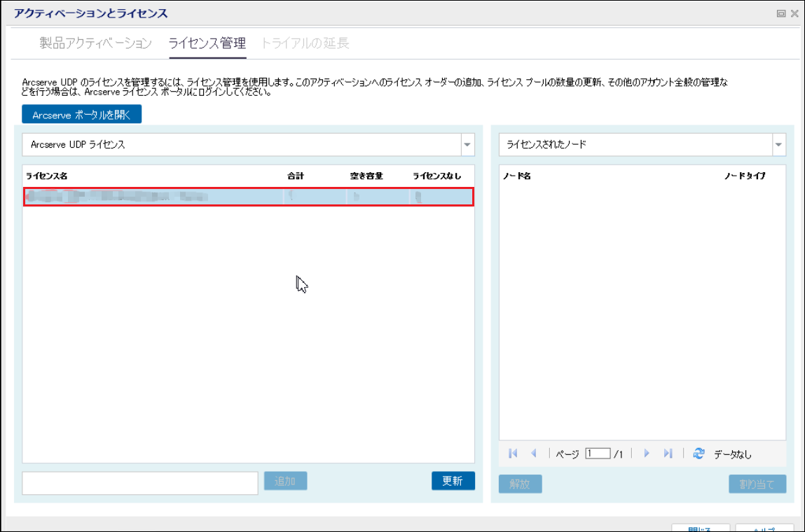
Task: Go to the previous page of nodes
Action: (534, 454)
